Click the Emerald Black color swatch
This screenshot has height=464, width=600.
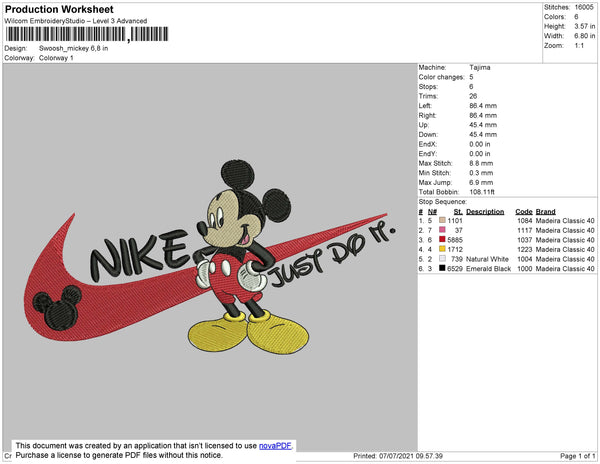point(442,268)
